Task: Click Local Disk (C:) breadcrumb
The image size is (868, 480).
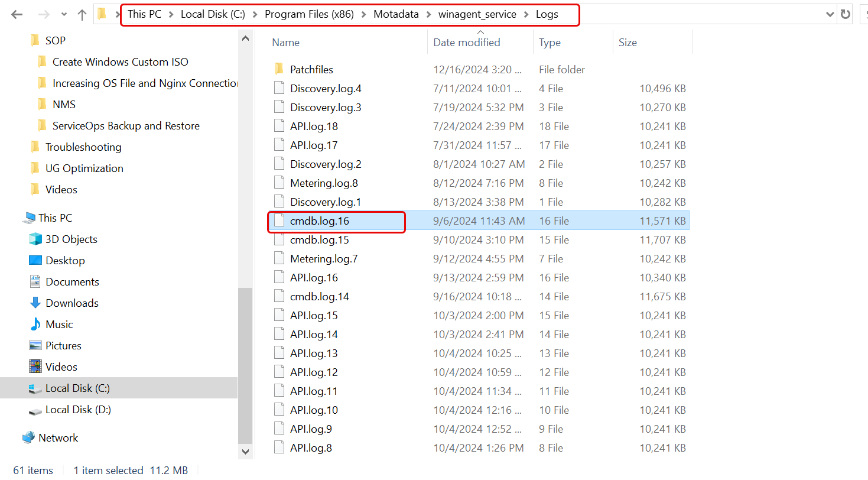Action: [x=213, y=14]
